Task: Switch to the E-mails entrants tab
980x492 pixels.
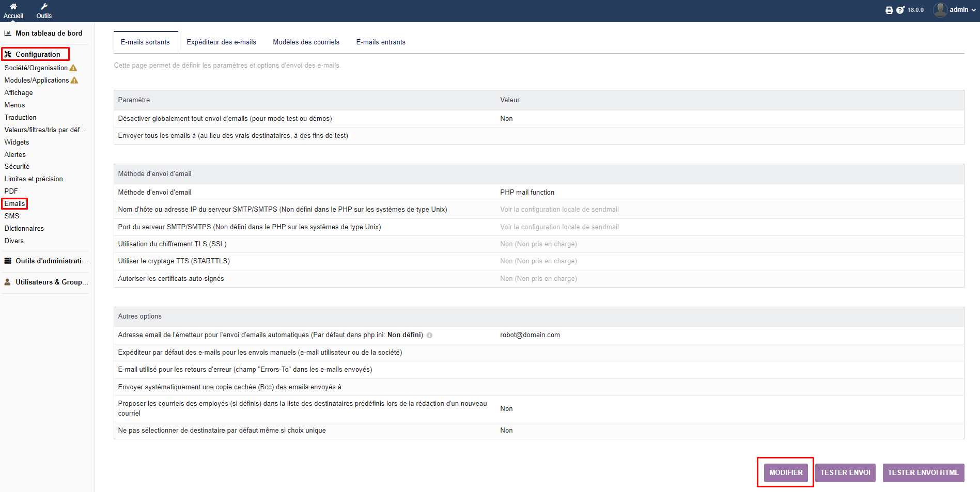Action: pyautogui.click(x=380, y=42)
